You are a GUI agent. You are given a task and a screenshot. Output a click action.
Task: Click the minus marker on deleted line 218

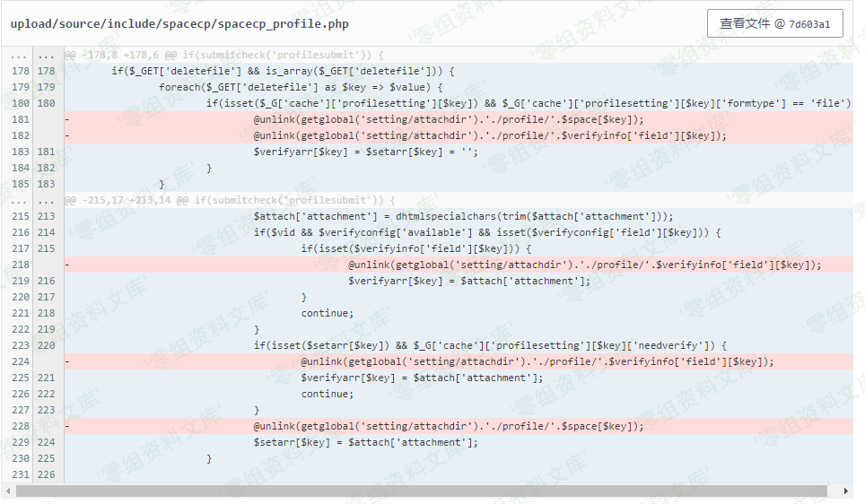click(67, 265)
